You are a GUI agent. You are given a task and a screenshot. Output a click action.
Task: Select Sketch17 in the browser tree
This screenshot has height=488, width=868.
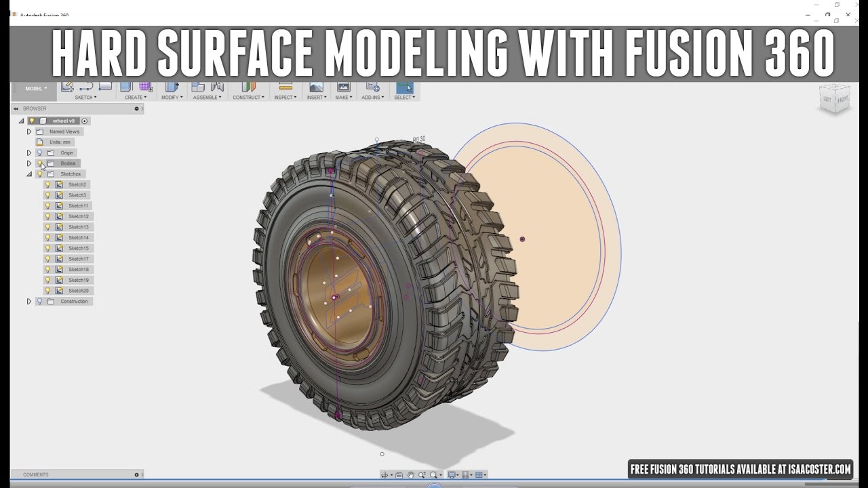click(79, 259)
